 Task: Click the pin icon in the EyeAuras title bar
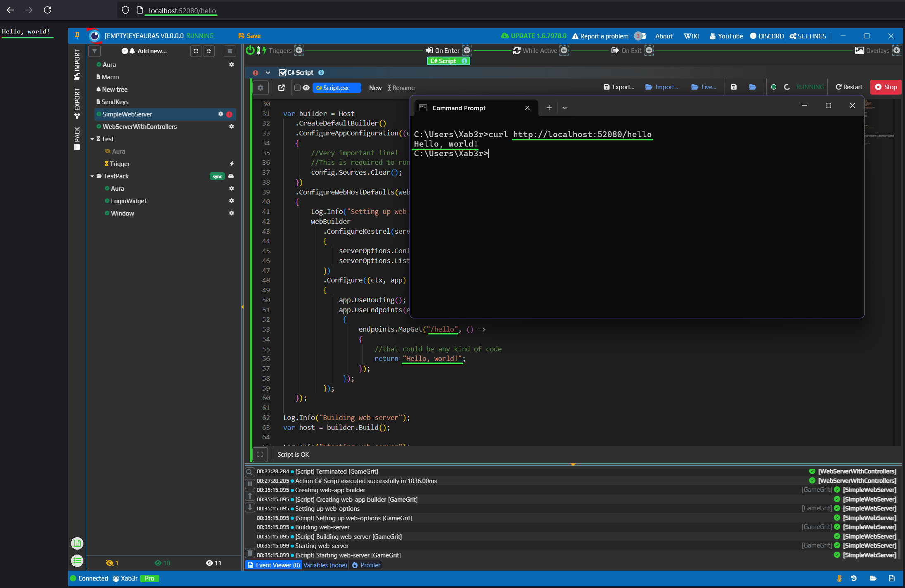[x=77, y=36]
